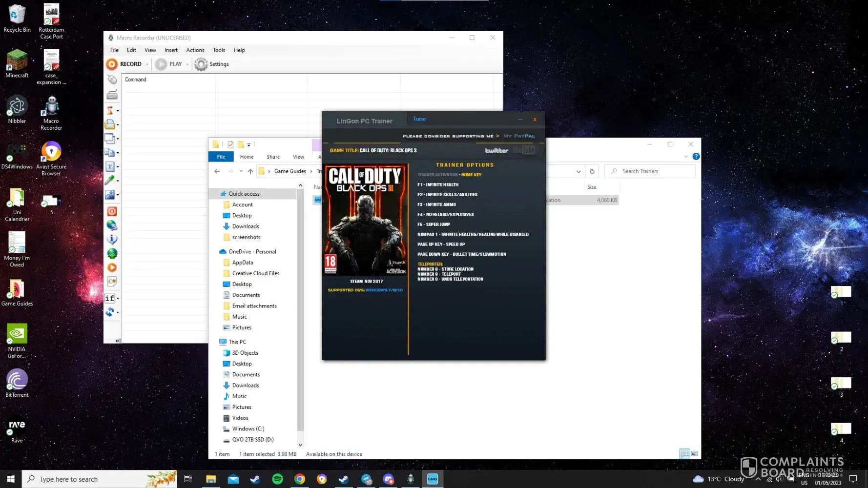Expand the 'if' condition dropdown arrow

[118, 298]
